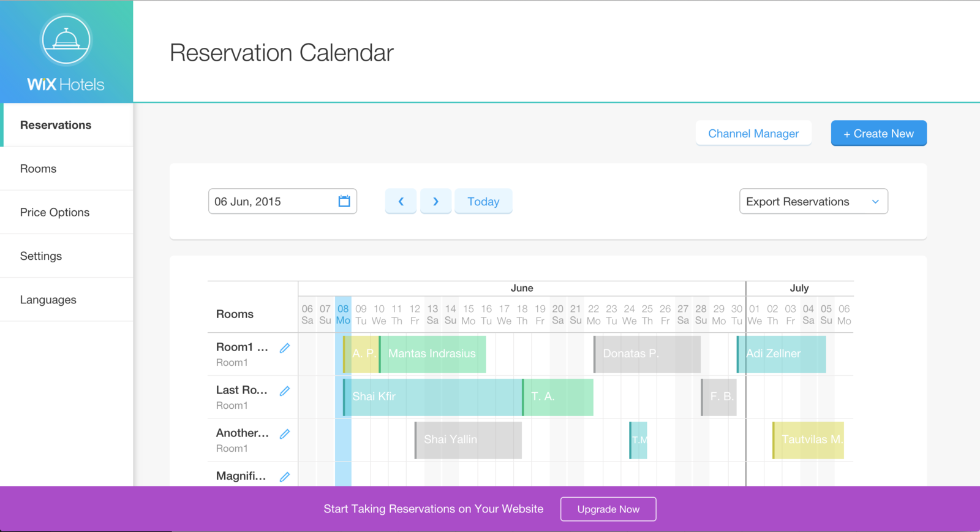
Task: Click Start Taking Reservations banner text
Action: pos(434,509)
